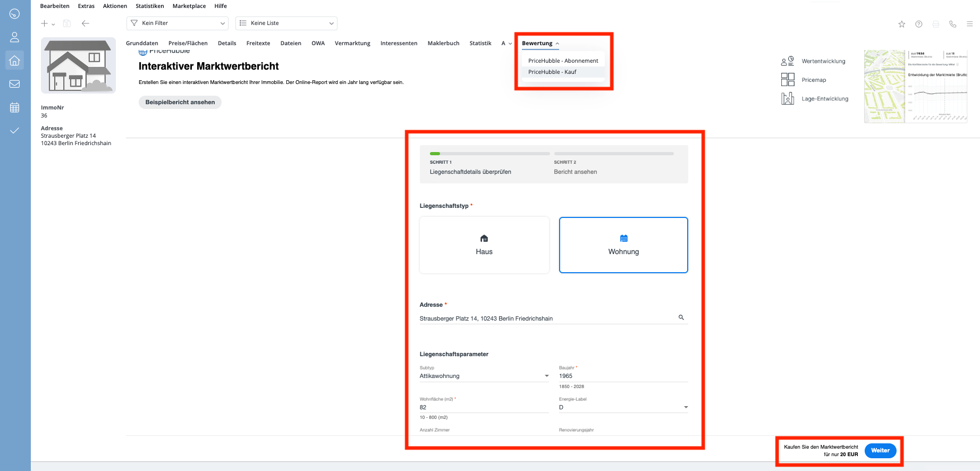Click the address search magnifier icon
The image size is (980, 471).
point(681,317)
